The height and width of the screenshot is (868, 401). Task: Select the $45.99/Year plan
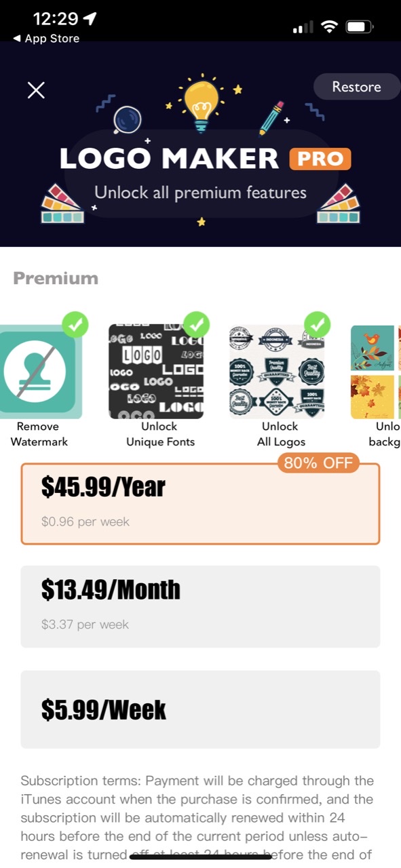(200, 504)
